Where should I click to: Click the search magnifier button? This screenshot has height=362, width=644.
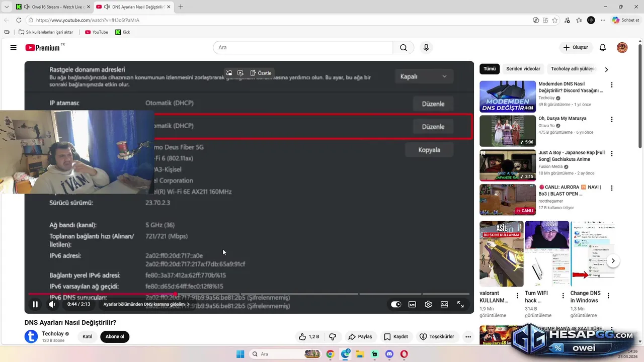pyautogui.click(x=404, y=48)
